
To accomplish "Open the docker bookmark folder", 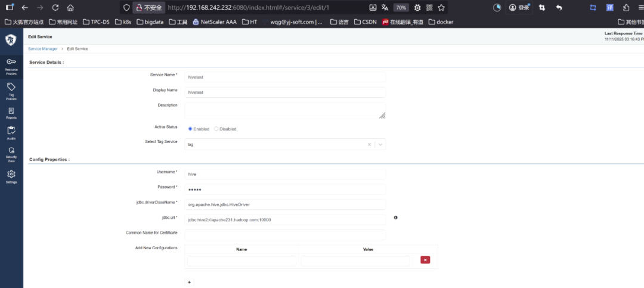I will pyautogui.click(x=441, y=22).
